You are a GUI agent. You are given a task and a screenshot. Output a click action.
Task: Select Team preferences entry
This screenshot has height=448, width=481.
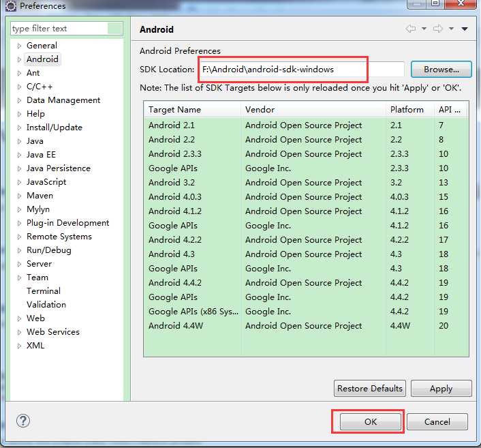point(37,278)
